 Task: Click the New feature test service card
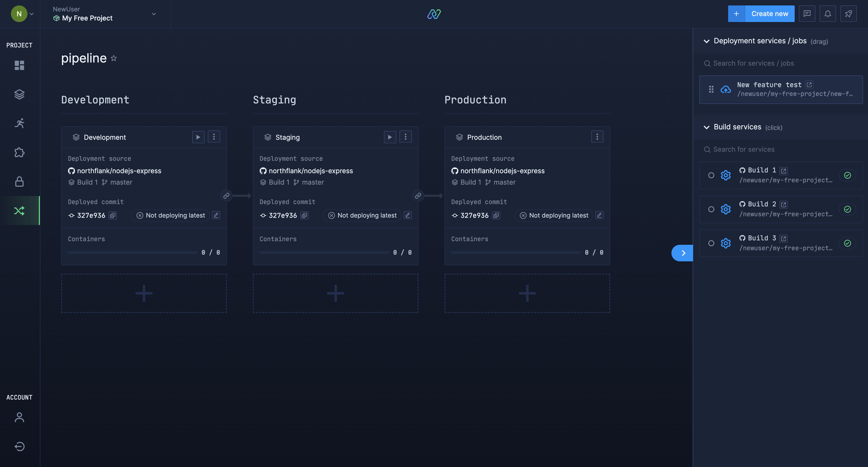click(x=781, y=89)
